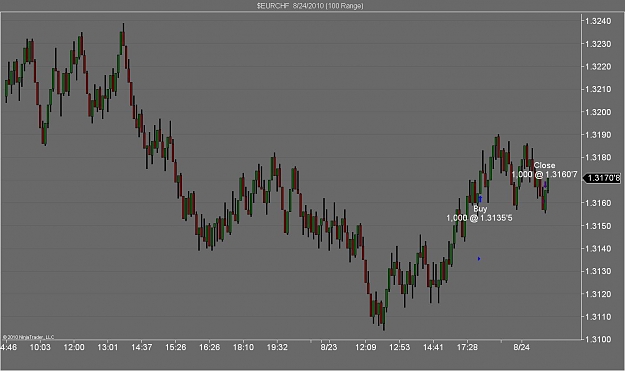Click the $EURCHF chart title text
The width and height of the screenshot is (625, 371).
coord(310,6)
